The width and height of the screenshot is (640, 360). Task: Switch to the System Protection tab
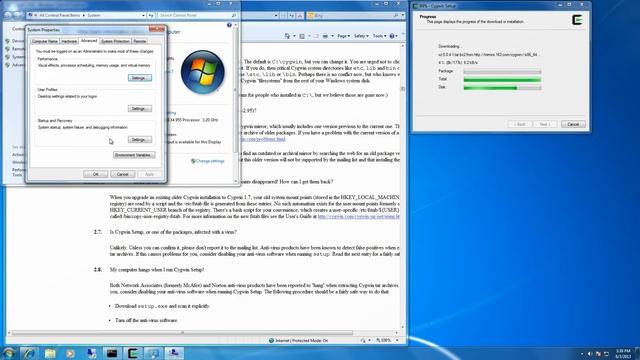(x=115, y=41)
